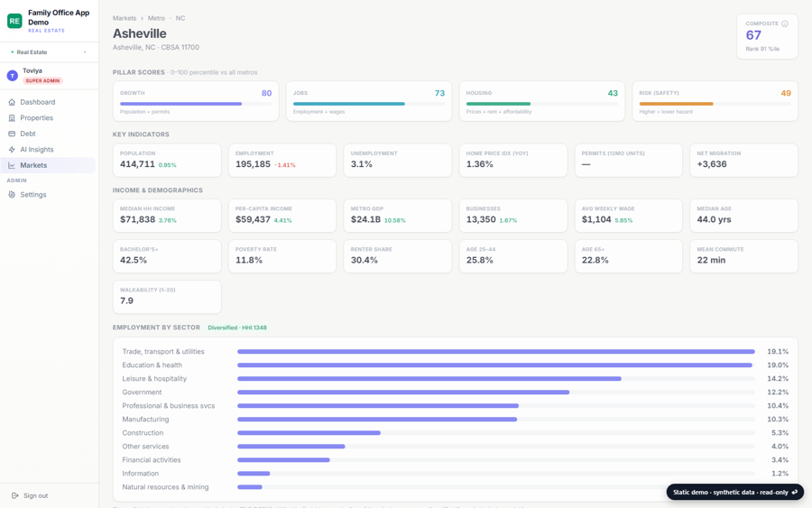Select the Markets menu item
The width and height of the screenshot is (812, 508).
coord(50,165)
